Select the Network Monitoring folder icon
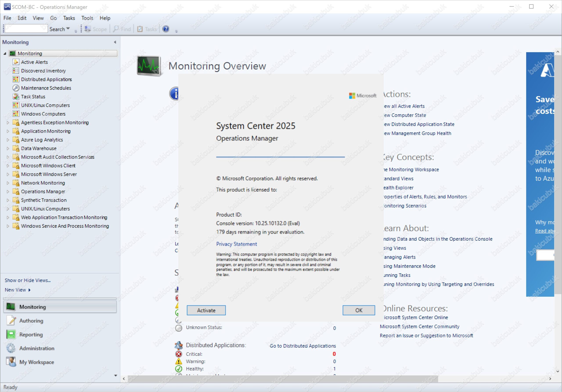Screen dimensions: 562x392 16,183
